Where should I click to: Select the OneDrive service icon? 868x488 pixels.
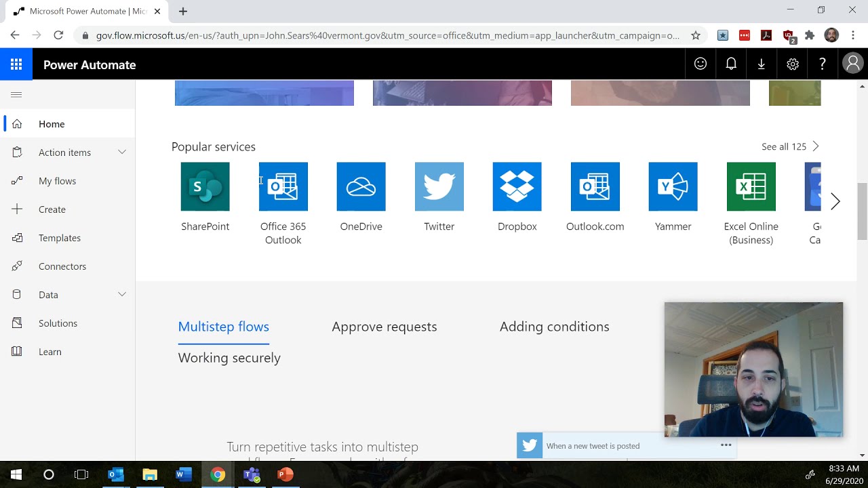click(361, 186)
